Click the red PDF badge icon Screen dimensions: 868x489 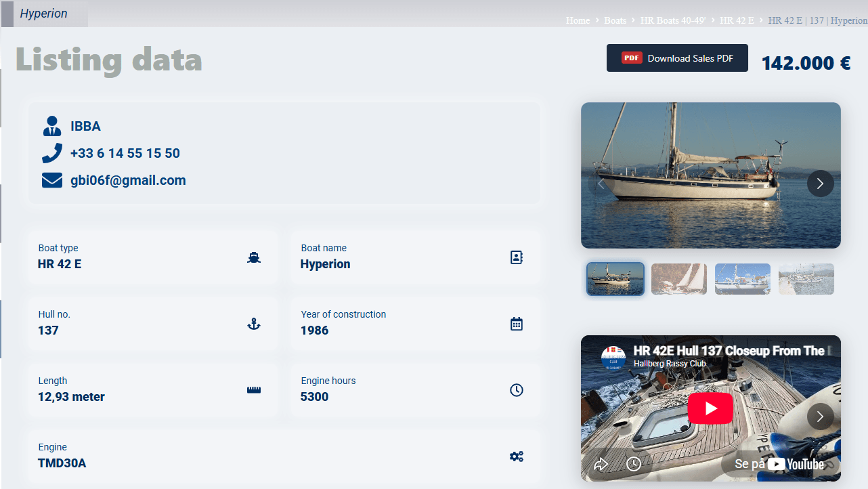point(632,58)
